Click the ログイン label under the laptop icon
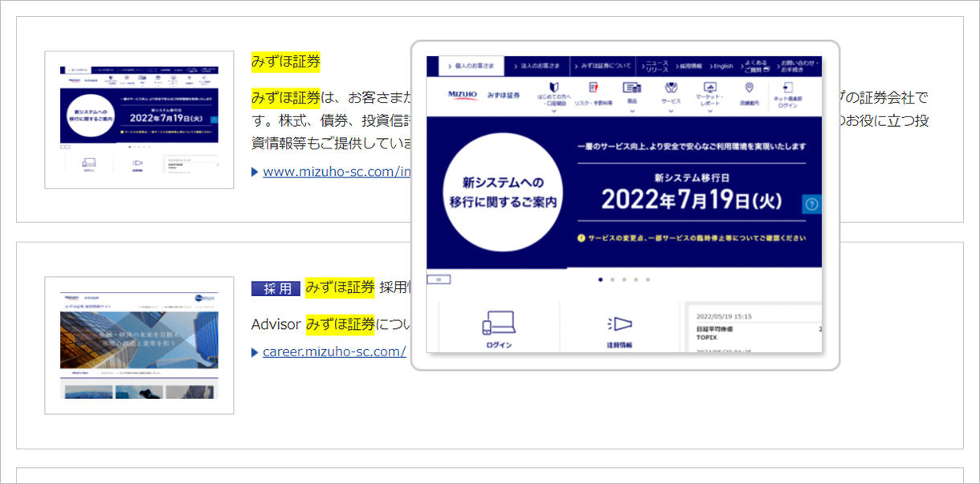The width and height of the screenshot is (980, 484). pyautogui.click(x=498, y=345)
